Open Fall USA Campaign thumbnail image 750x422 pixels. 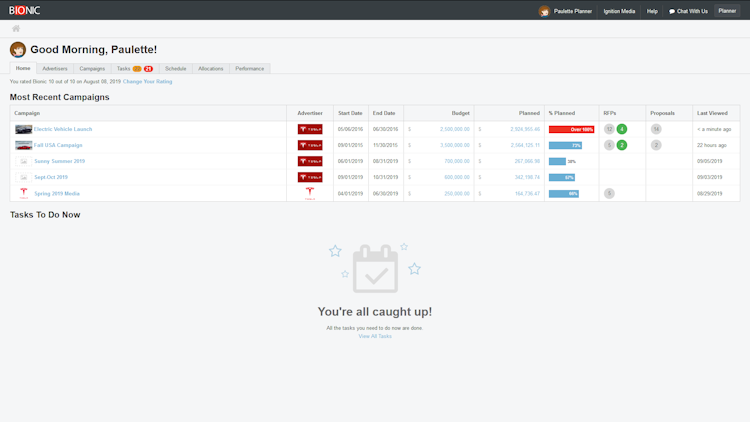[23, 145]
